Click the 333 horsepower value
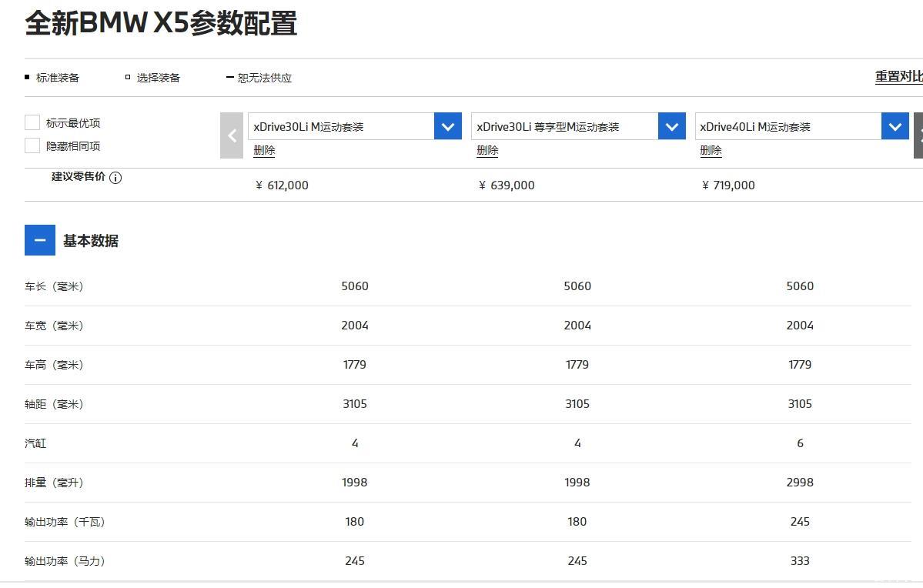 point(800,561)
